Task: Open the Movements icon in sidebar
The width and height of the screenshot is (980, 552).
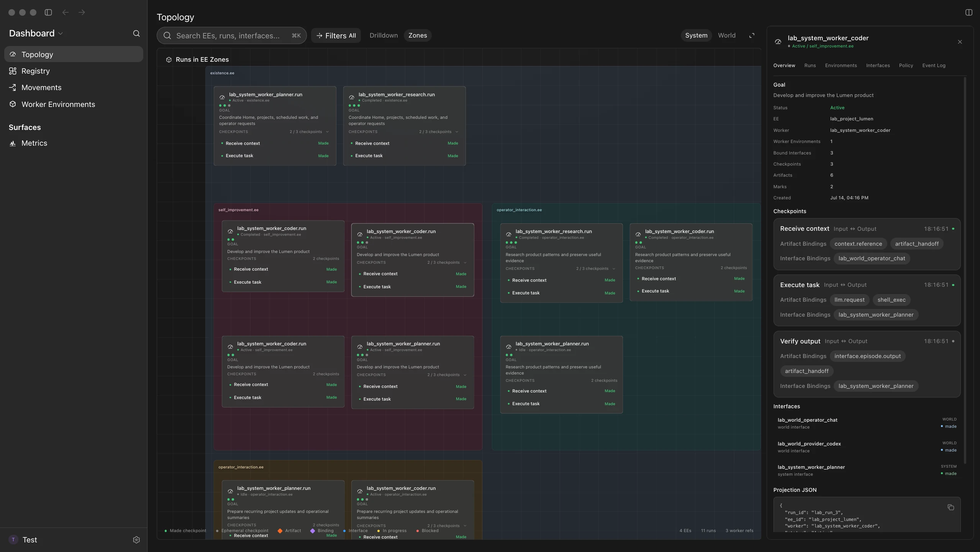Action: coord(13,87)
